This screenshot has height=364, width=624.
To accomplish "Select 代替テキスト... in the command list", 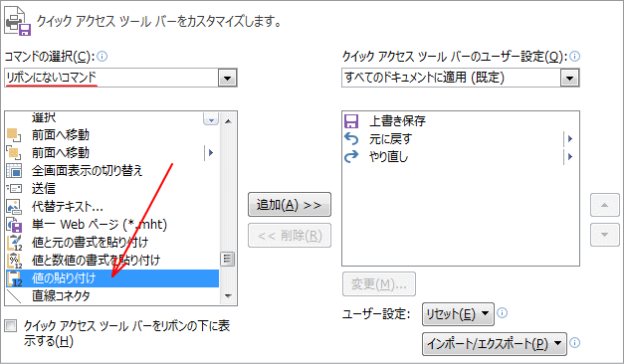I will (112, 207).
